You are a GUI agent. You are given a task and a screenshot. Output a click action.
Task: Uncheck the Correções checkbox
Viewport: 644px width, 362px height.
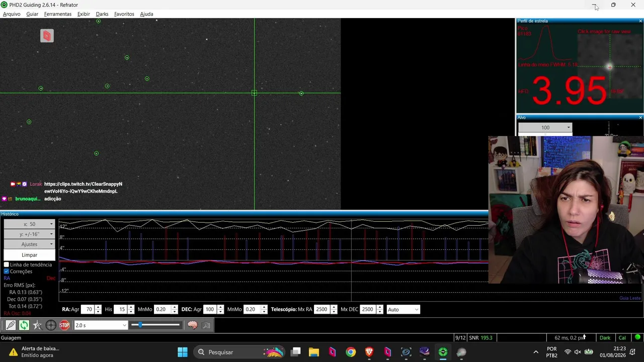click(7, 271)
